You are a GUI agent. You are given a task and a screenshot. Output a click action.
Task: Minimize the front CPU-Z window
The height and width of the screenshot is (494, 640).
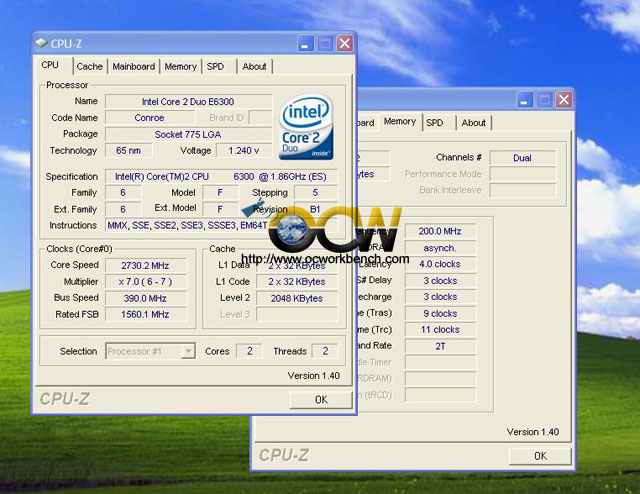(305, 43)
